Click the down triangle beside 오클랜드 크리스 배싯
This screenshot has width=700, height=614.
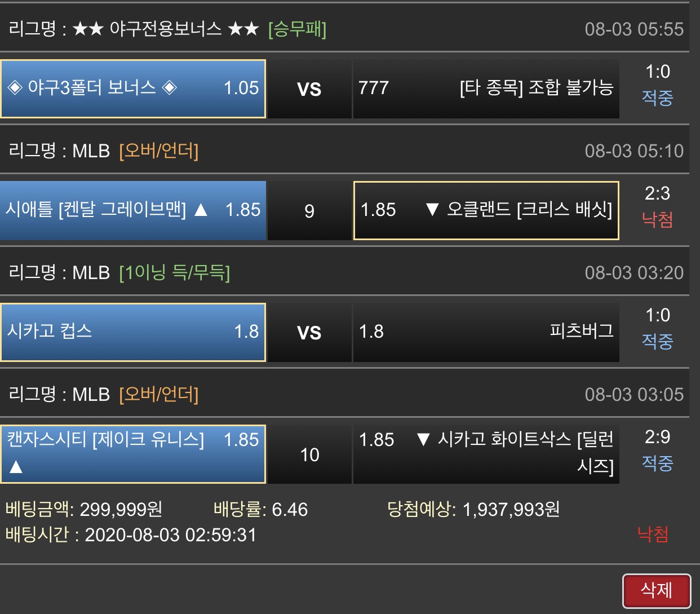point(432,210)
